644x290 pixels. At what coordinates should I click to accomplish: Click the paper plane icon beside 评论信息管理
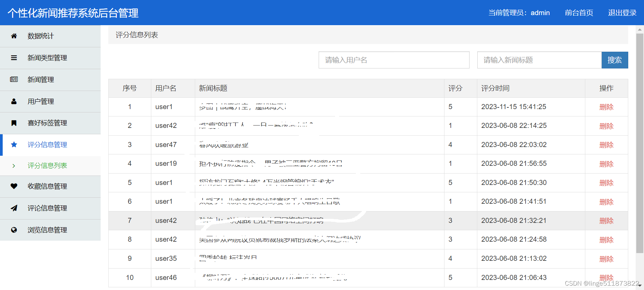point(14,208)
